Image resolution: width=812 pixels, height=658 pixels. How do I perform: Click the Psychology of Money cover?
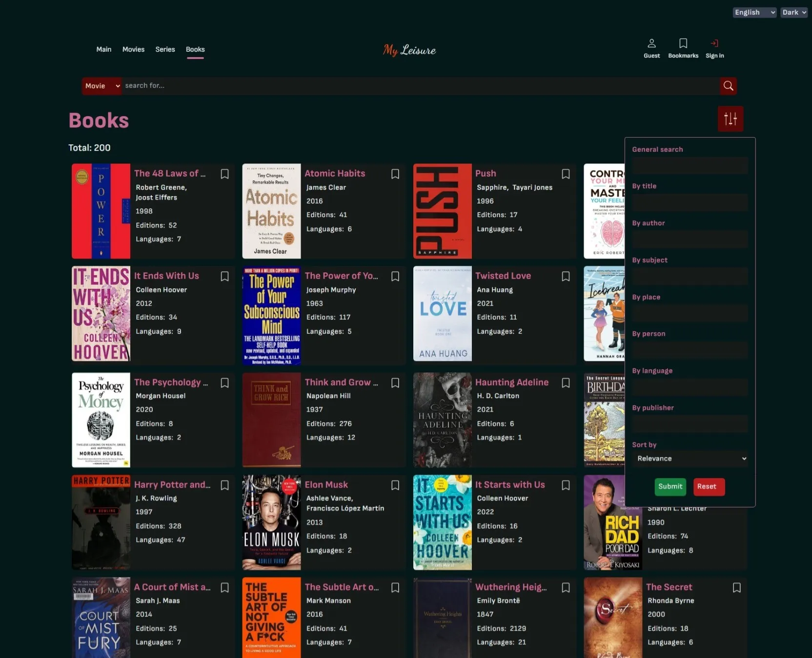pyautogui.click(x=101, y=420)
